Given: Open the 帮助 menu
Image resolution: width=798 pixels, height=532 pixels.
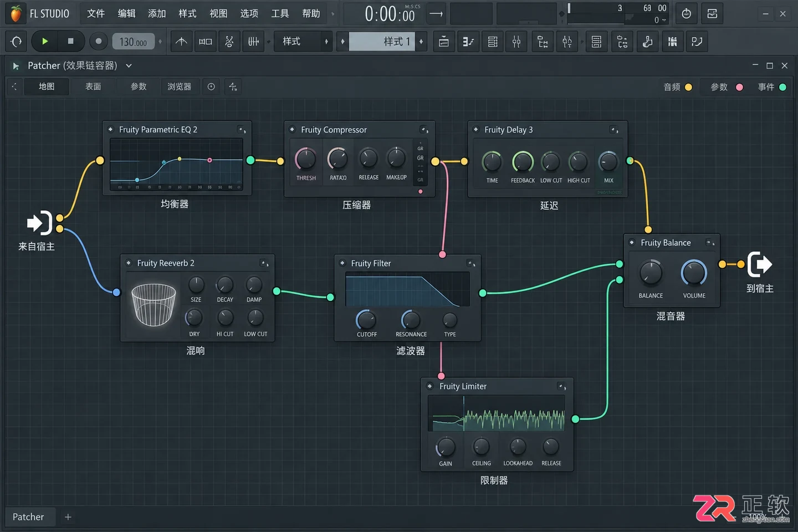Looking at the screenshot, I should [x=311, y=13].
